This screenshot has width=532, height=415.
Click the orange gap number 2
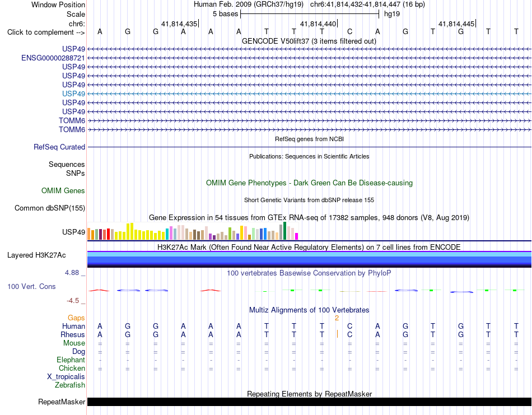click(x=337, y=318)
